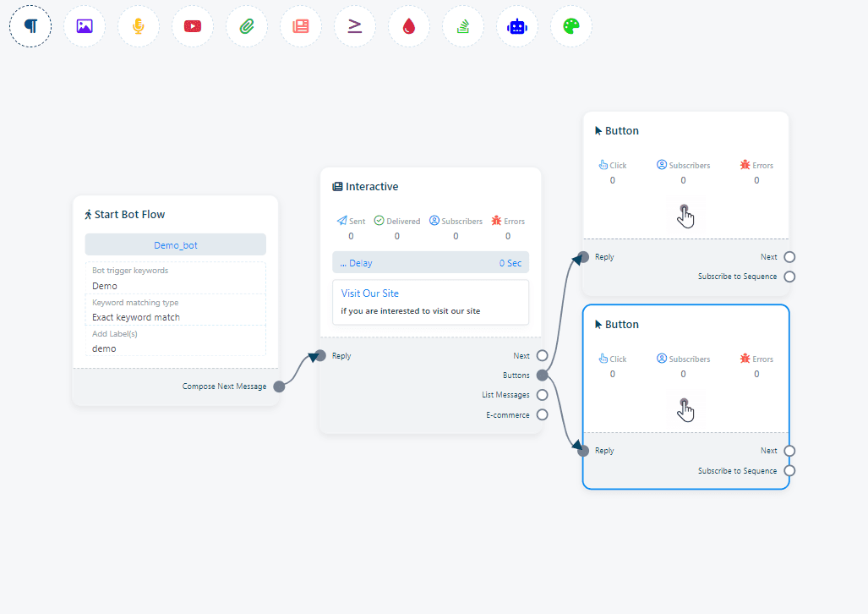Choose the green stacked layers icon

[x=463, y=26]
